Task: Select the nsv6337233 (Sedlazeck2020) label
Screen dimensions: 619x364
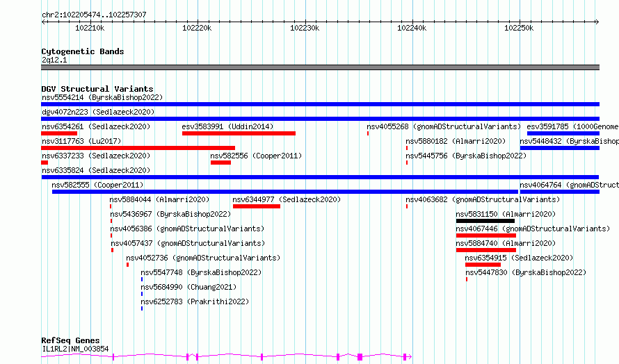Action: (x=96, y=156)
